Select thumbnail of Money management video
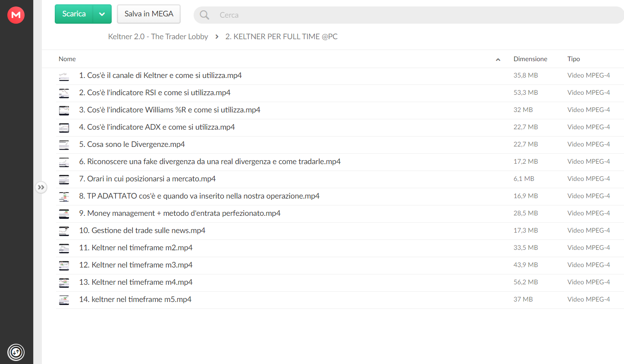 point(64,214)
